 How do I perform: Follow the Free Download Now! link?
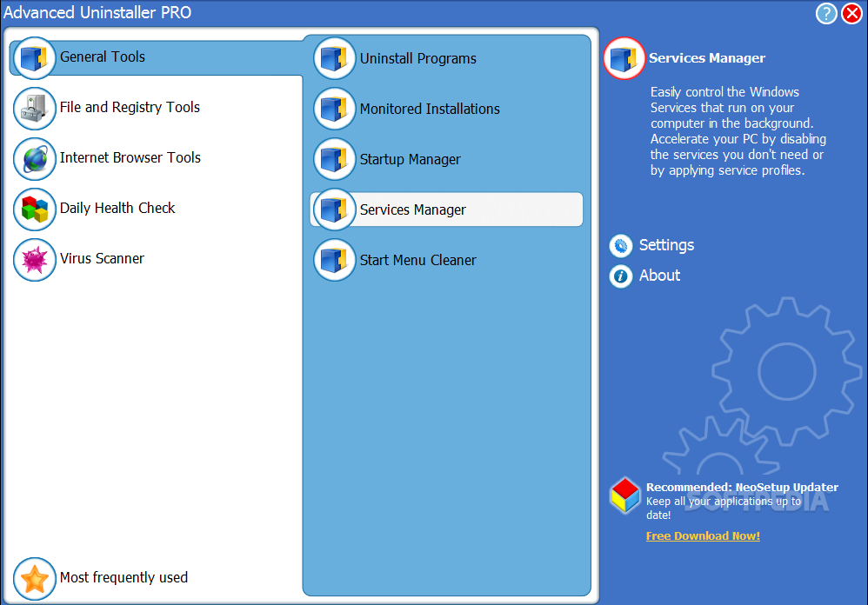[x=703, y=535]
